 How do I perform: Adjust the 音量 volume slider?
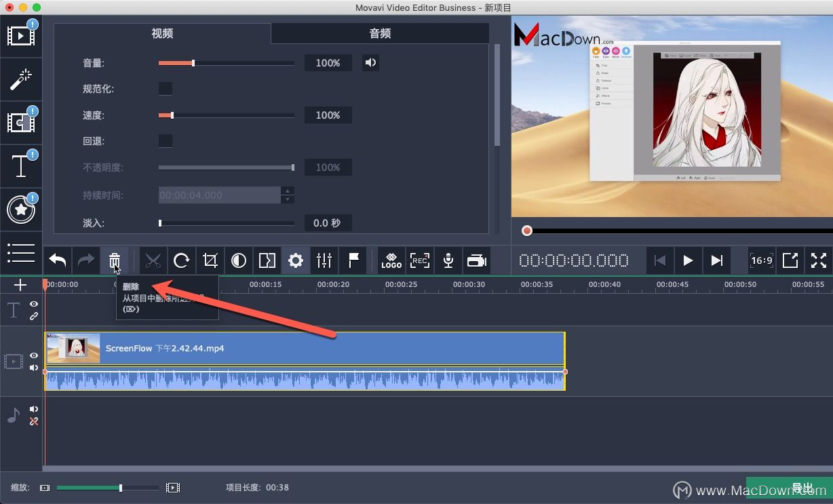[227, 63]
